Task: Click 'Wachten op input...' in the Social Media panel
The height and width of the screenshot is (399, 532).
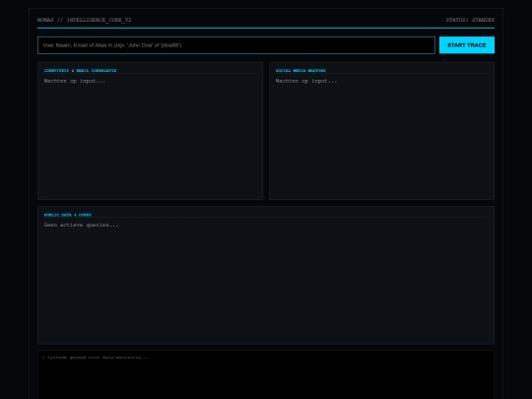Action: click(306, 81)
